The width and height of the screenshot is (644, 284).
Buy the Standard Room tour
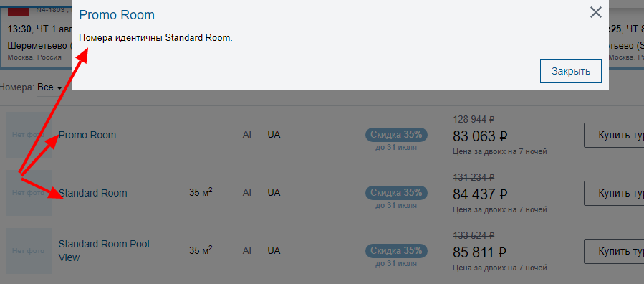[614, 193]
